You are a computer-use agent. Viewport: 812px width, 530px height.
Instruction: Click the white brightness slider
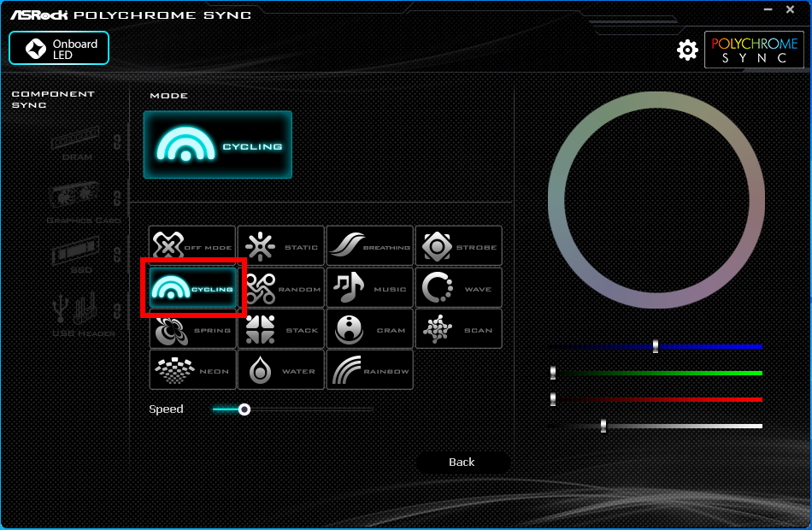(x=656, y=426)
